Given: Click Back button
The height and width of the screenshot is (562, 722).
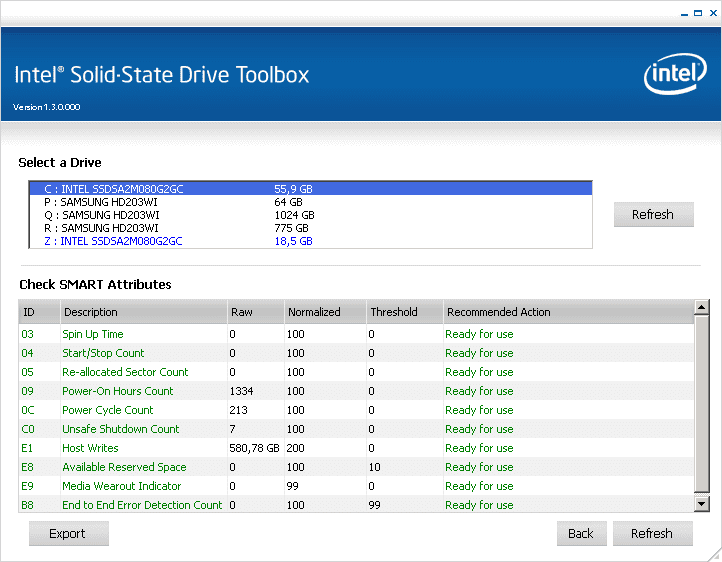Looking at the screenshot, I should coord(581,533).
